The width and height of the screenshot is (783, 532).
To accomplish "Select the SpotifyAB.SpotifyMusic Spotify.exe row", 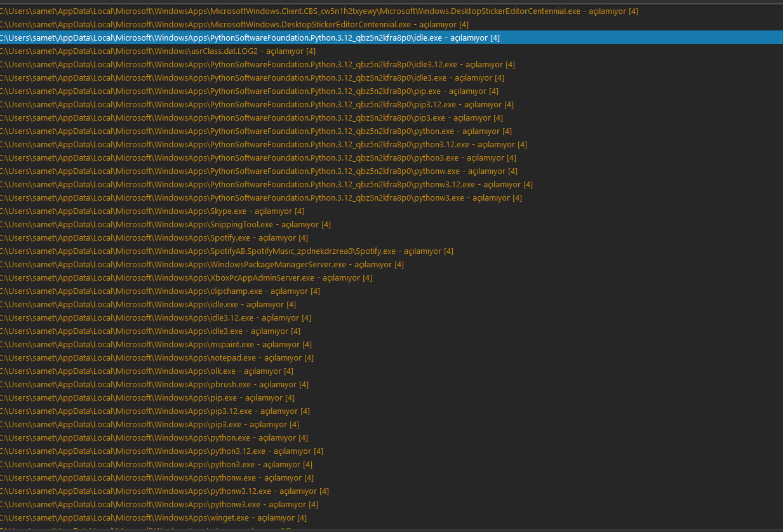I will 391,251.
